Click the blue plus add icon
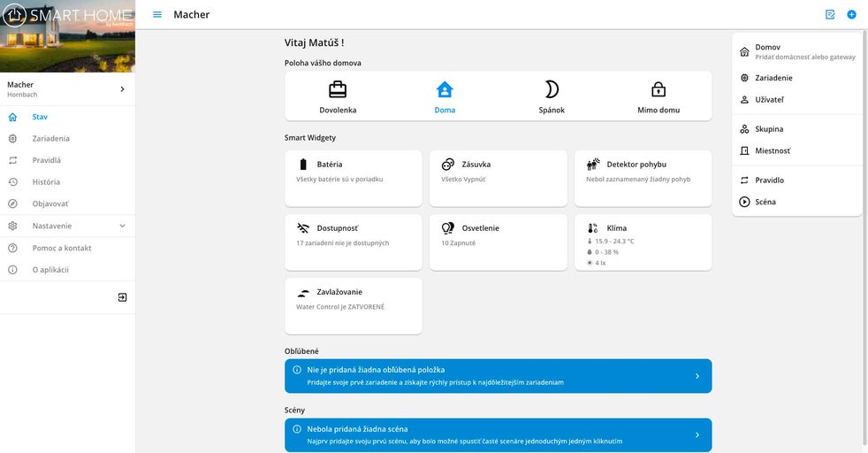 click(x=851, y=14)
